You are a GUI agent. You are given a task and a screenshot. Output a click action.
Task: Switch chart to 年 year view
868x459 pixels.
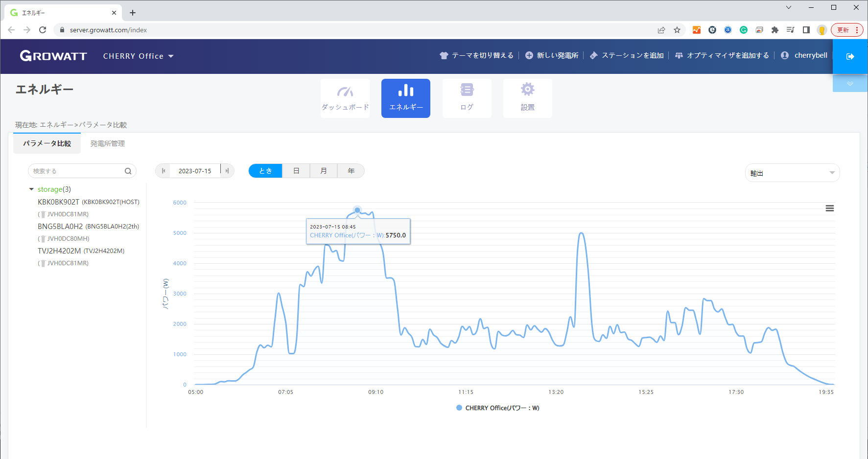351,171
